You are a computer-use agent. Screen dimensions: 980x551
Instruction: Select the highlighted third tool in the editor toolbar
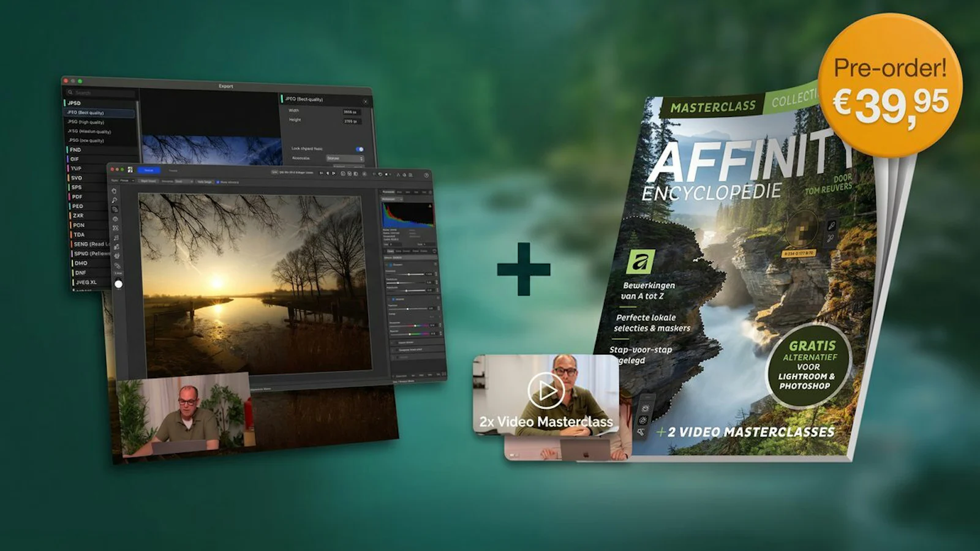pos(115,209)
